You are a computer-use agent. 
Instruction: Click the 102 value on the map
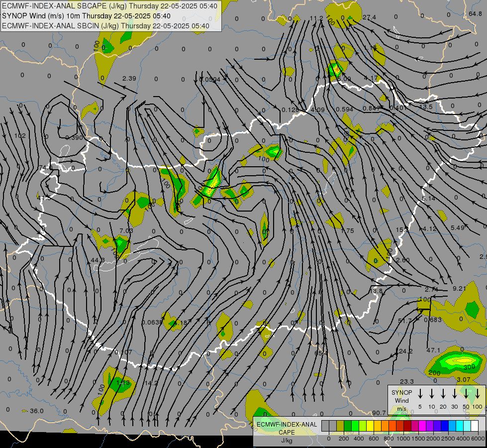(x=20, y=135)
